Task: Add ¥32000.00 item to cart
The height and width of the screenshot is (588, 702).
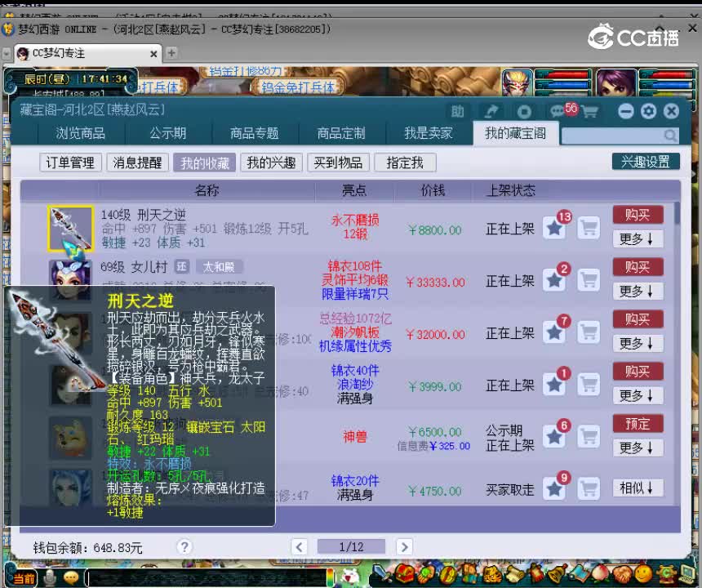Action: [589, 332]
